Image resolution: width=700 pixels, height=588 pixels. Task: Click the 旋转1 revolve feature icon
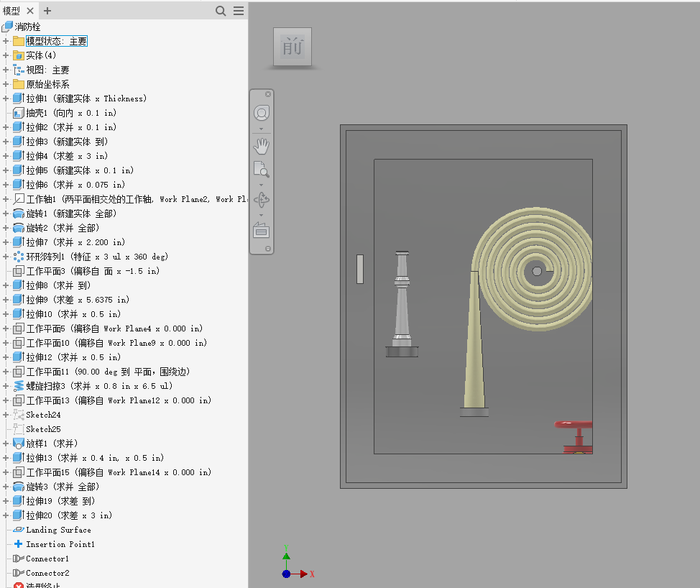pos(18,213)
